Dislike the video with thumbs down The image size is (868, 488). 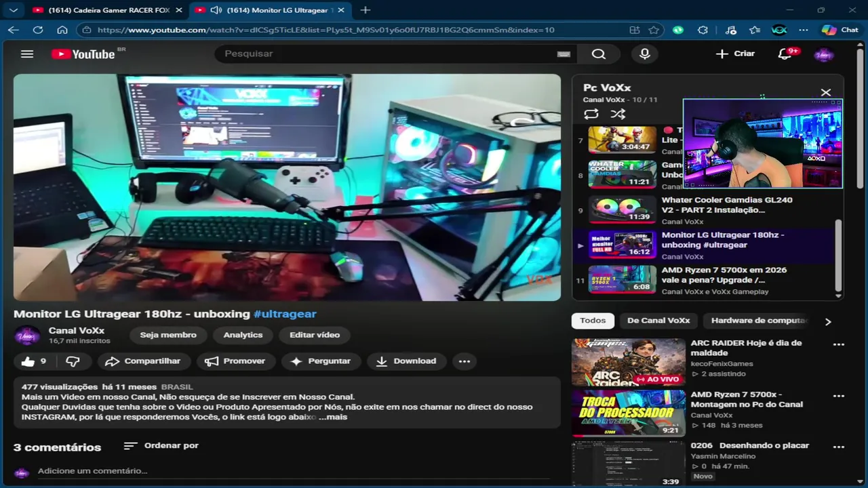pos(73,361)
